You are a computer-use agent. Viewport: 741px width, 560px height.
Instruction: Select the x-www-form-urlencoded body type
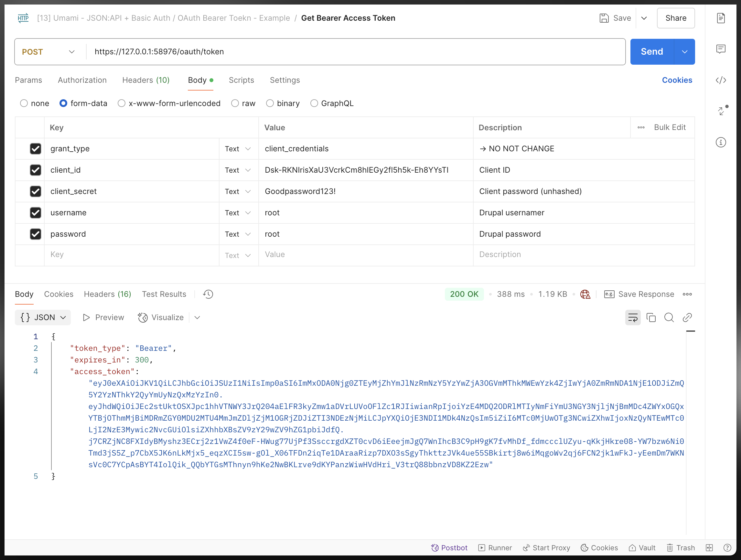[x=122, y=103]
